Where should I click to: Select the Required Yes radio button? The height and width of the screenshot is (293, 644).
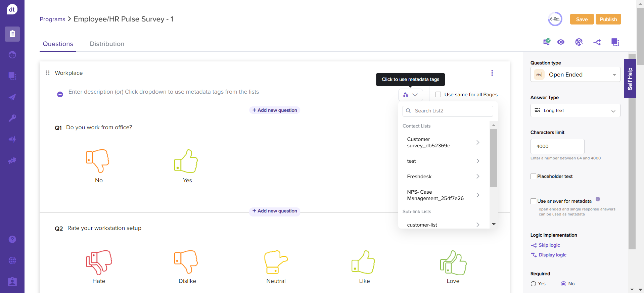(x=533, y=284)
